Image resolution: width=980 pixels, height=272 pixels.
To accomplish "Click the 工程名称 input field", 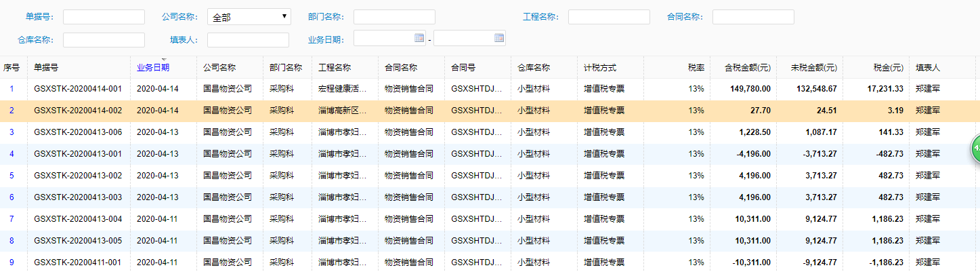I will [609, 17].
